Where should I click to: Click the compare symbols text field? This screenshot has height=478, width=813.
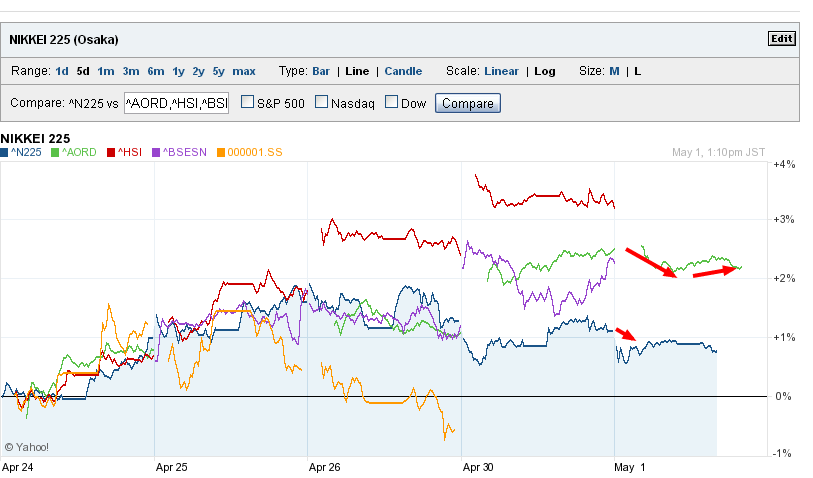click(176, 103)
